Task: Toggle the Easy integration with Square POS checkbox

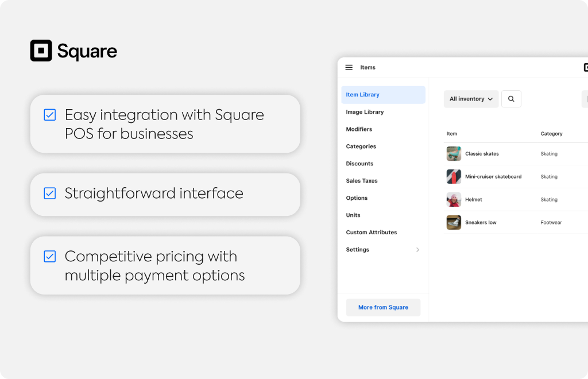Action: click(x=50, y=115)
